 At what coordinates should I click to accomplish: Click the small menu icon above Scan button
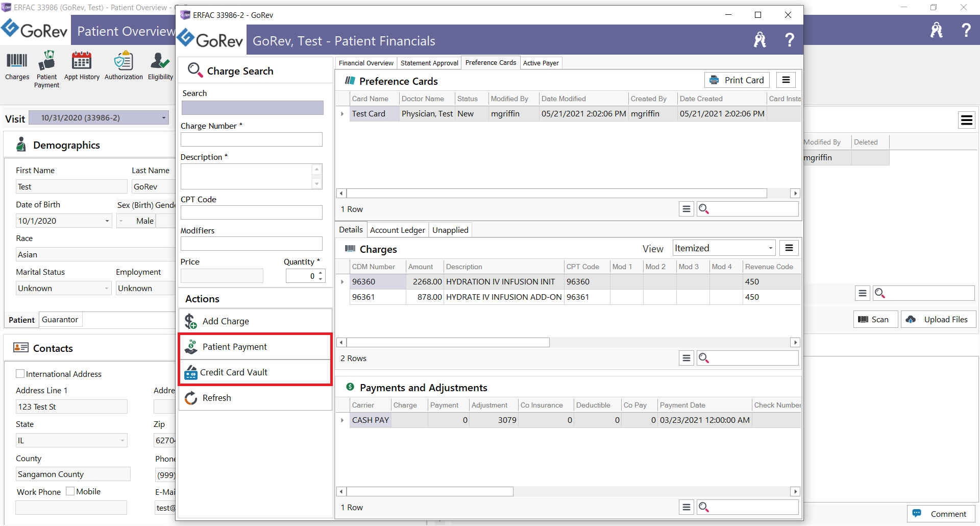863,293
